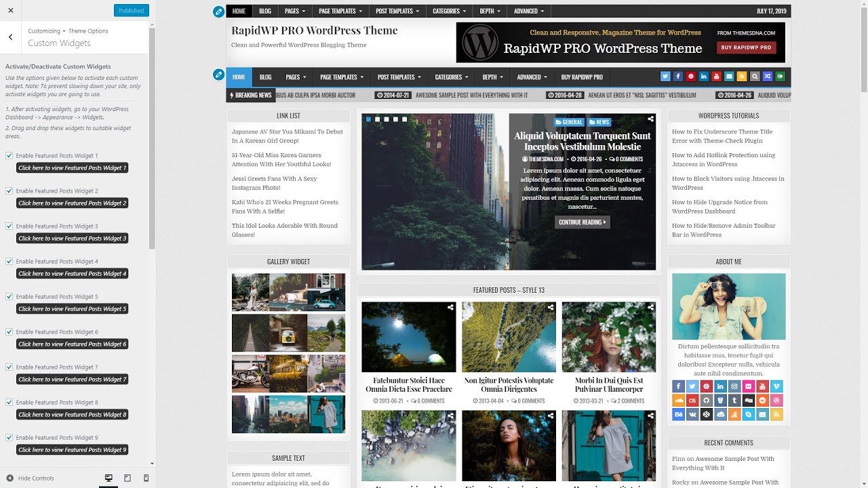This screenshot has width=868, height=488.
Task: Click share icon on the slider image
Action: (x=650, y=119)
